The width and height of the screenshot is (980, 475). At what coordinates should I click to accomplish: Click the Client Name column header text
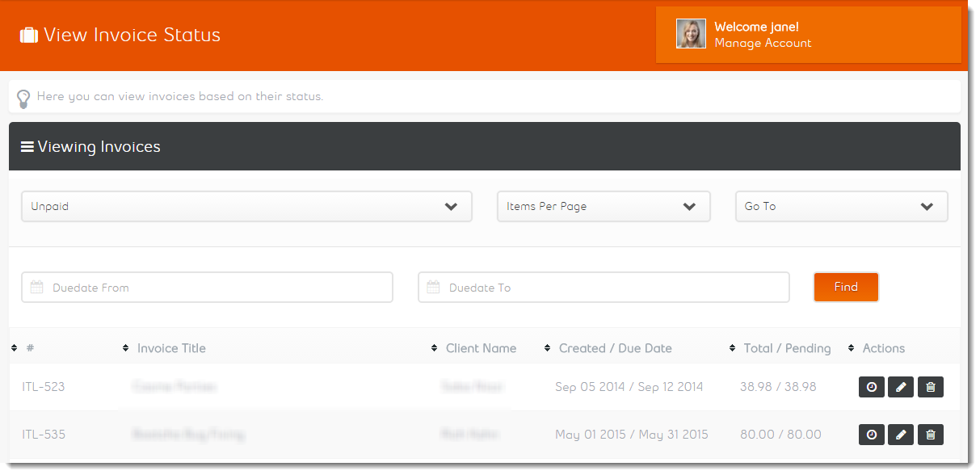click(481, 348)
